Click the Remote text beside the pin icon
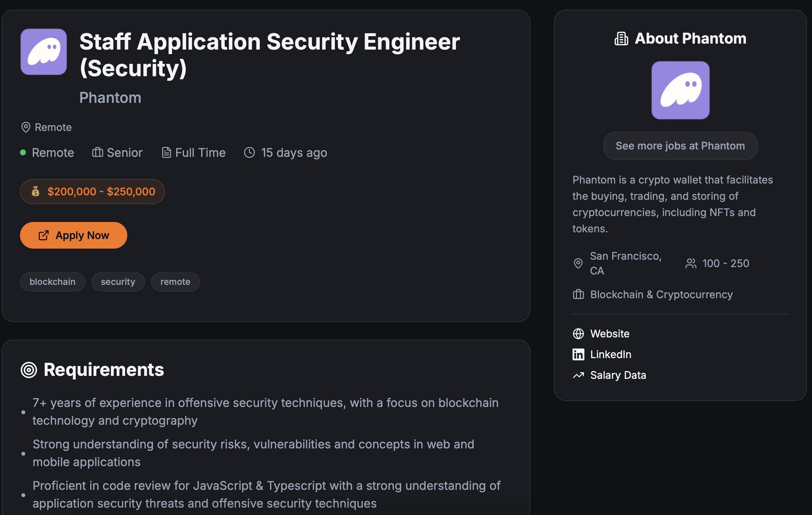 pyautogui.click(x=53, y=127)
